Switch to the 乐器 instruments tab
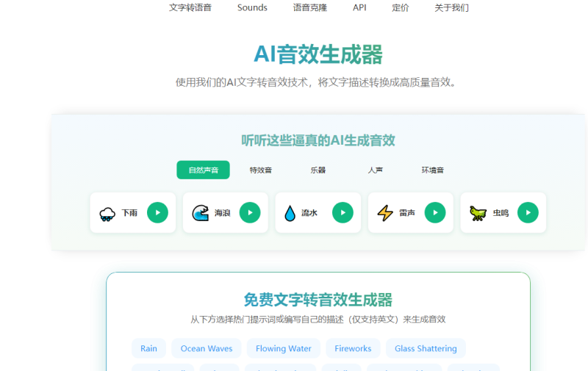The width and height of the screenshot is (588, 371). point(318,170)
